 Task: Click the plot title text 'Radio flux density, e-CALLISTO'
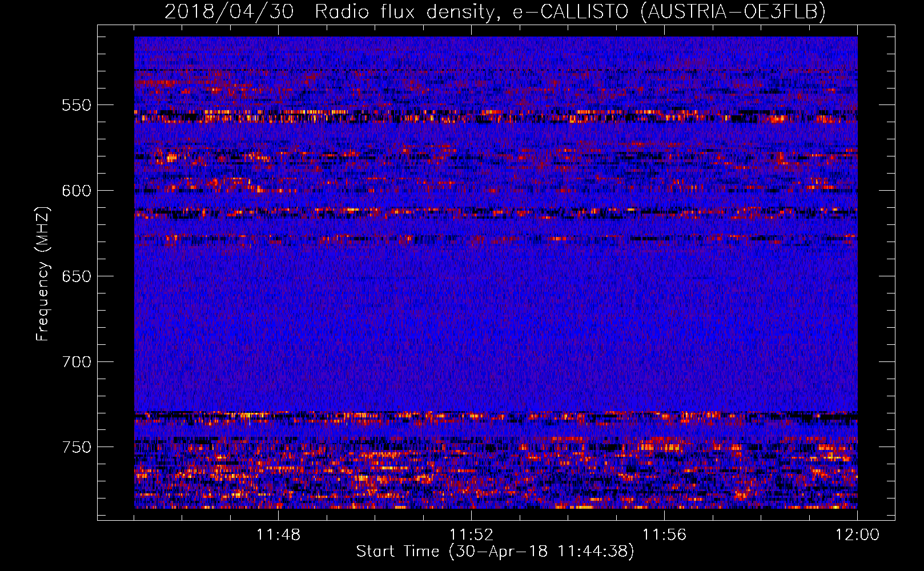(472, 11)
